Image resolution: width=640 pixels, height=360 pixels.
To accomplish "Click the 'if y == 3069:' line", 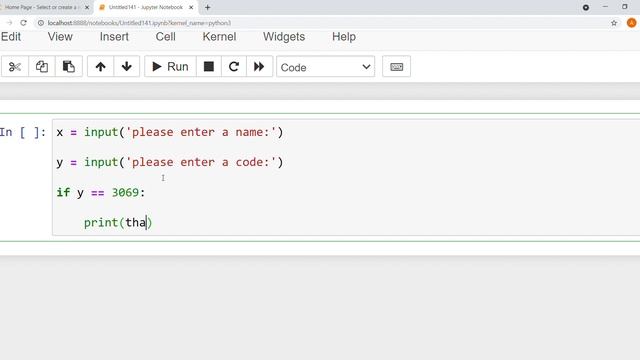I will coord(100,192).
